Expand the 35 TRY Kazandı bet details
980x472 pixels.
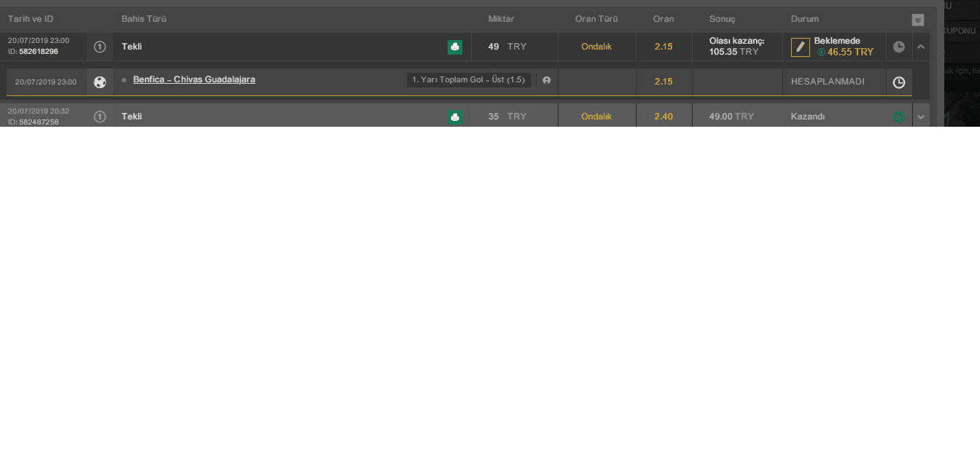click(921, 117)
